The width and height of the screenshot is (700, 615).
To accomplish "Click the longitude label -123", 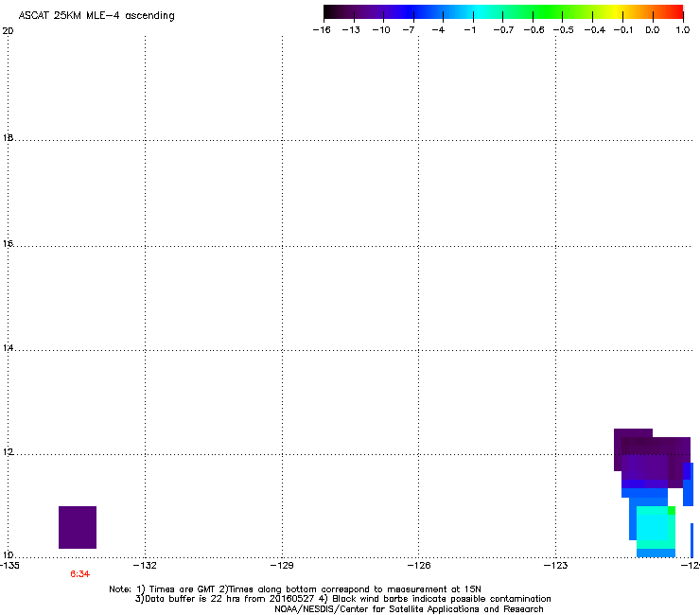I will [x=556, y=566].
